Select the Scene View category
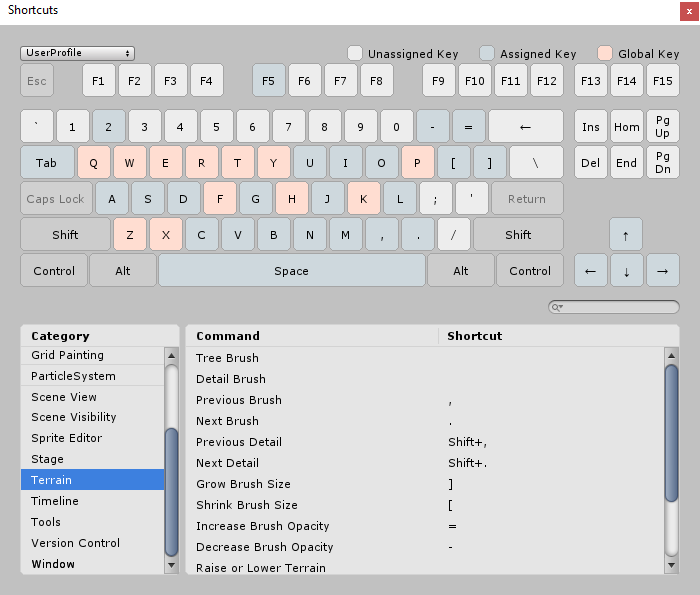 click(x=92, y=397)
